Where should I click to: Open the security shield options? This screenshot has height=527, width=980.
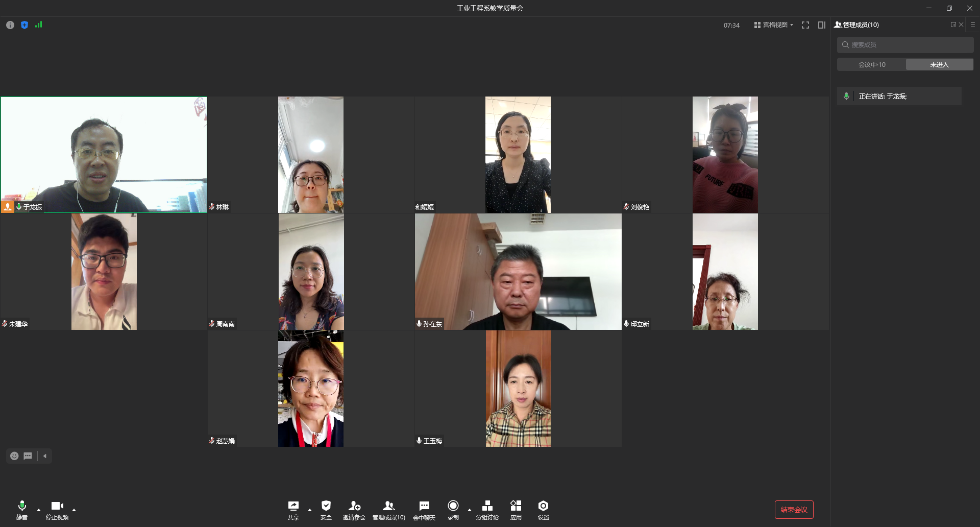click(326, 509)
